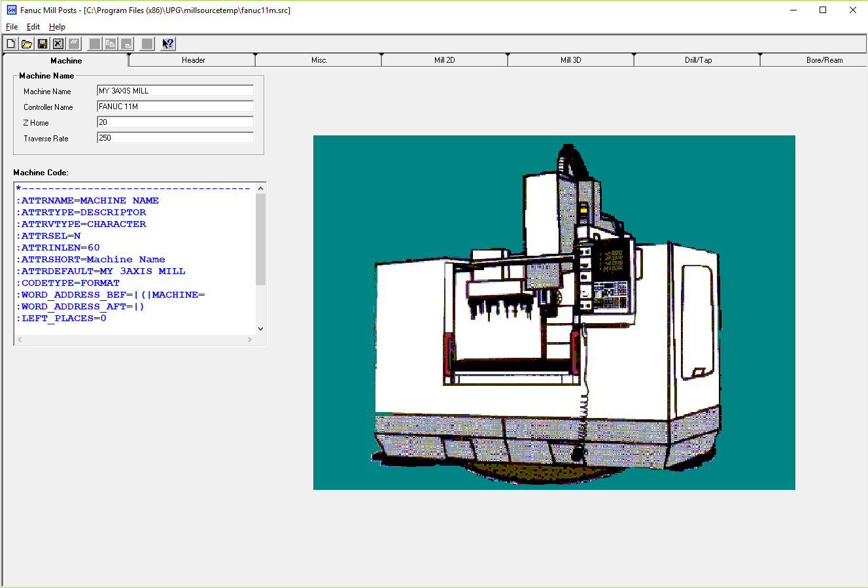This screenshot has width=868, height=588.
Task: Click the line ':ATTRSEL=N'
Action: pyautogui.click(x=48, y=236)
